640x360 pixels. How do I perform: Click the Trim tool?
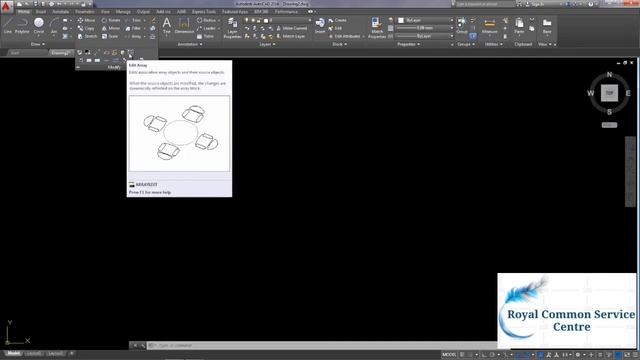point(133,20)
